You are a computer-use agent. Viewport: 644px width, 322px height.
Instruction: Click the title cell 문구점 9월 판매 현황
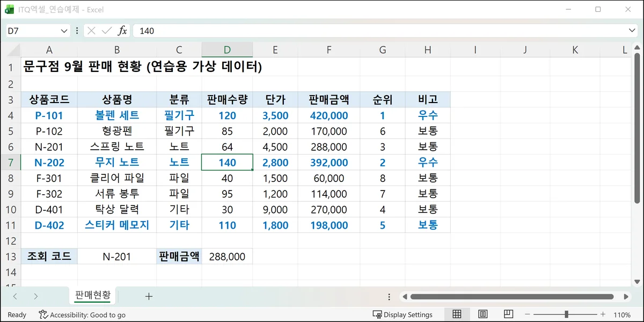coord(142,67)
